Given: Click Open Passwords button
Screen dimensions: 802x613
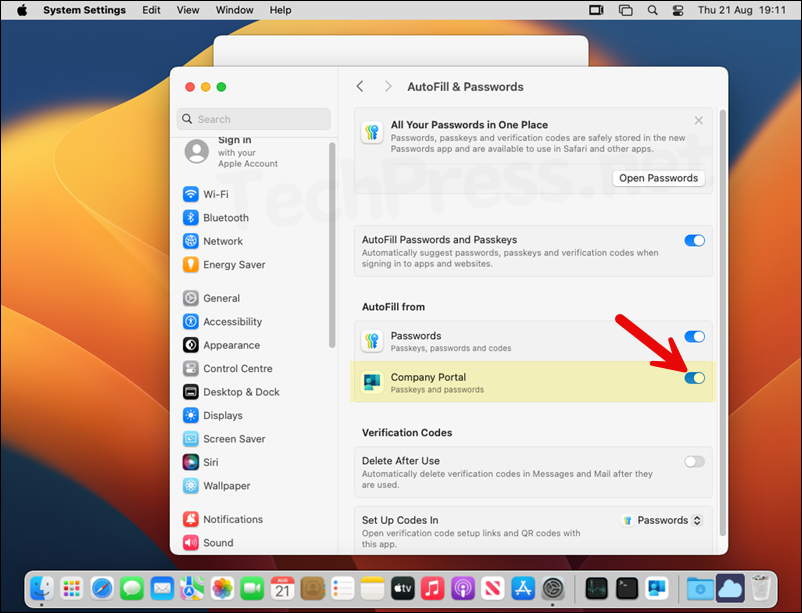Looking at the screenshot, I should tap(658, 178).
